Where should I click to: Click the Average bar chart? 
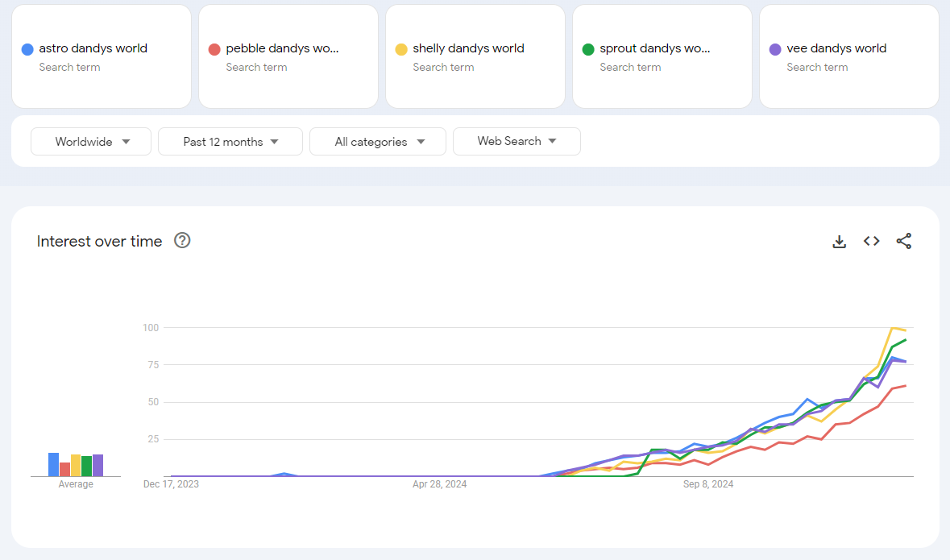75,464
